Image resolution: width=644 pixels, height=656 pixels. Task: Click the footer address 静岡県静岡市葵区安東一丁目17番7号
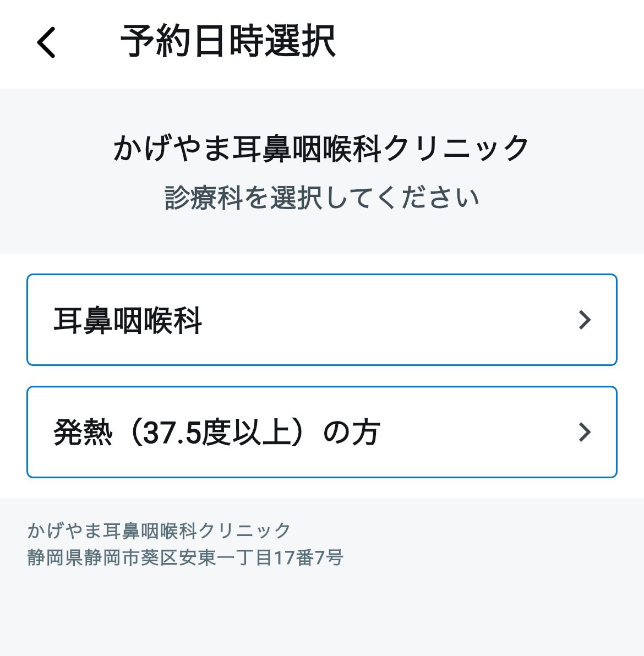pyautogui.click(x=185, y=557)
